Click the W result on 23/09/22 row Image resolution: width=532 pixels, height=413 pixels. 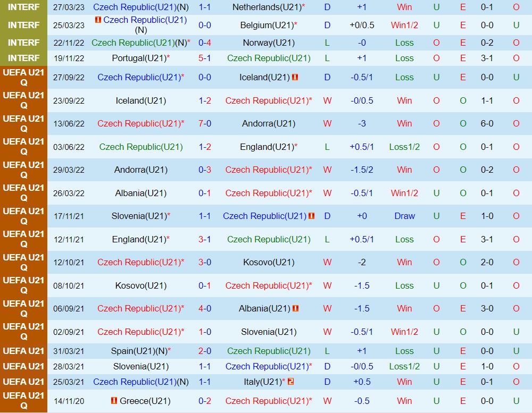point(327,100)
